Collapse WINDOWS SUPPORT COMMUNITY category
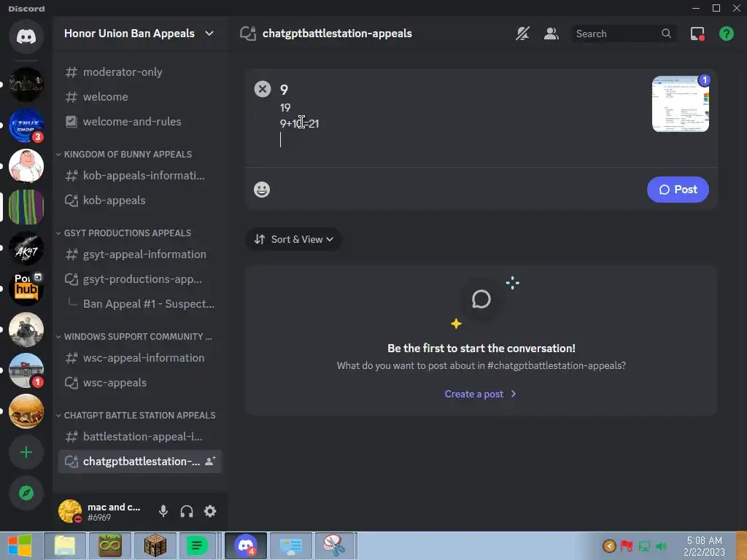This screenshot has height=560, width=747. [134, 337]
